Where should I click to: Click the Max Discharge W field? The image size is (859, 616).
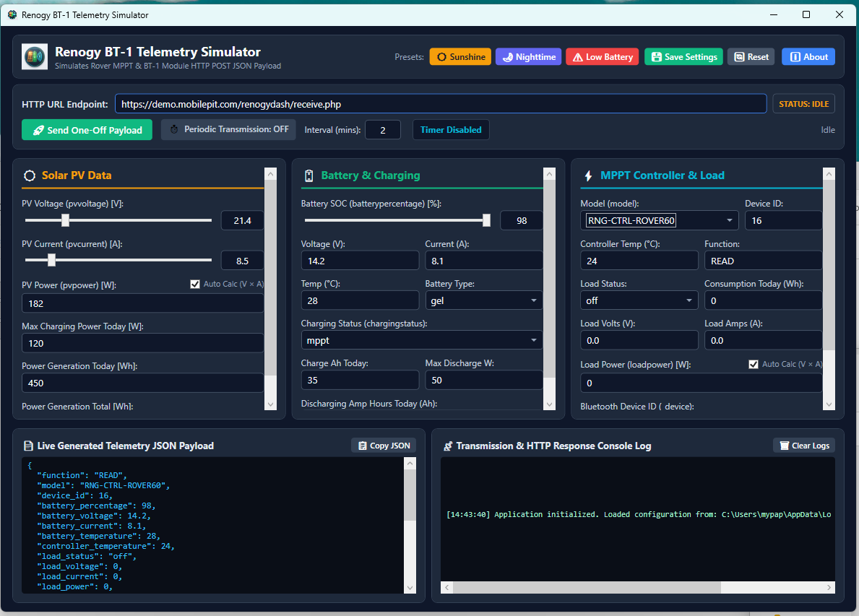coord(484,380)
